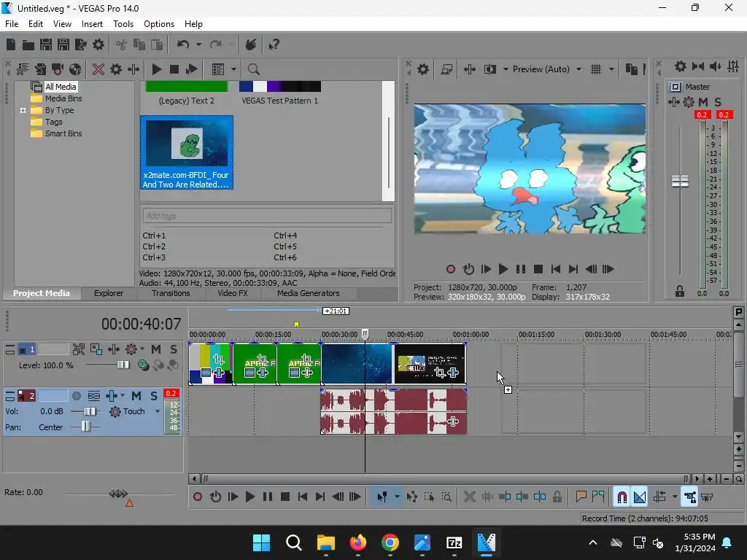747x560 pixels.
Task: Open Touch automation mode dropdown on track 2
Action: [x=158, y=411]
